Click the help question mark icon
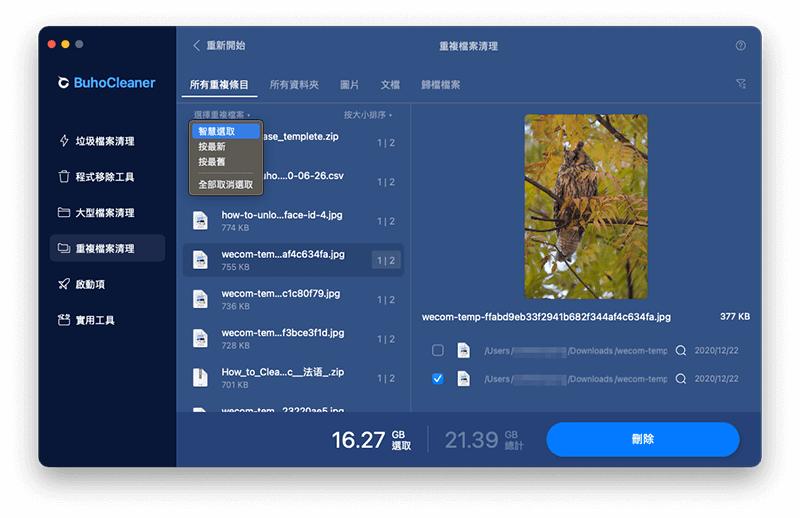Image resolution: width=800 pixels, height=518 pixels. 740,45
